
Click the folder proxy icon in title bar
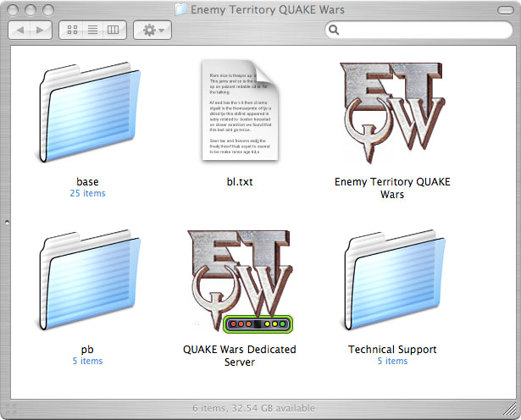pyautogui.click(x=181, y=9)
